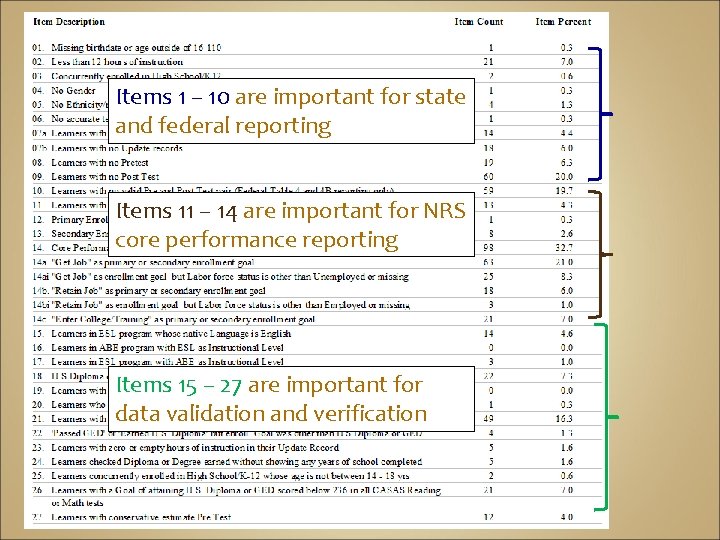Select row 14c "Enter College/Training" enrollment goal

coord(317,319)
